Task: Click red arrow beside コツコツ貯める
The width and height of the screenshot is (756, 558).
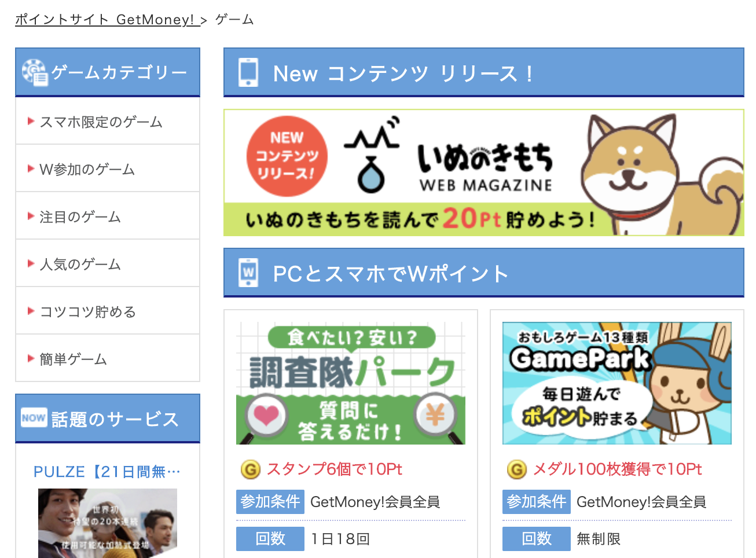Action: coord(31,311)
